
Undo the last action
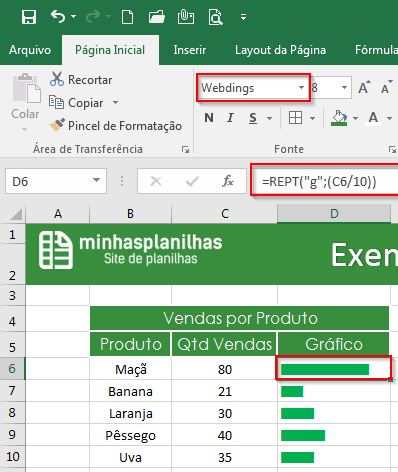coord(58,16)
